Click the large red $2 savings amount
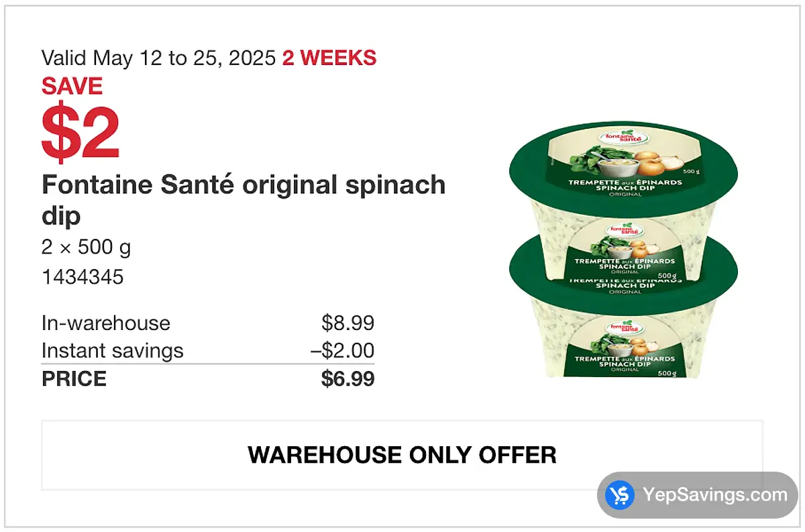The width and height of the screenshot is (805, 532). tap(80, 131)
